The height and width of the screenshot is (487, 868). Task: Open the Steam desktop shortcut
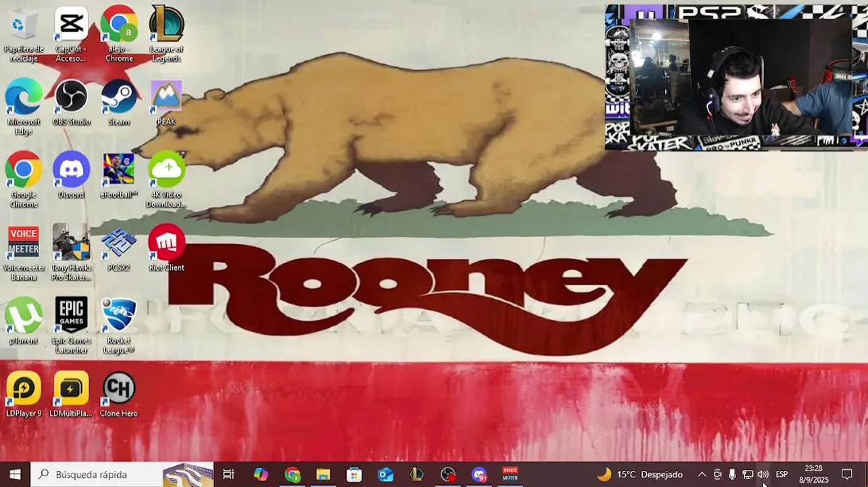[x=119, y=103]
